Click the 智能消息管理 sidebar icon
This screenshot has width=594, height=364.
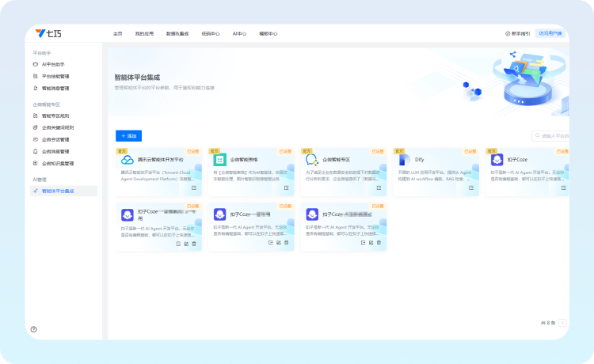35,88
